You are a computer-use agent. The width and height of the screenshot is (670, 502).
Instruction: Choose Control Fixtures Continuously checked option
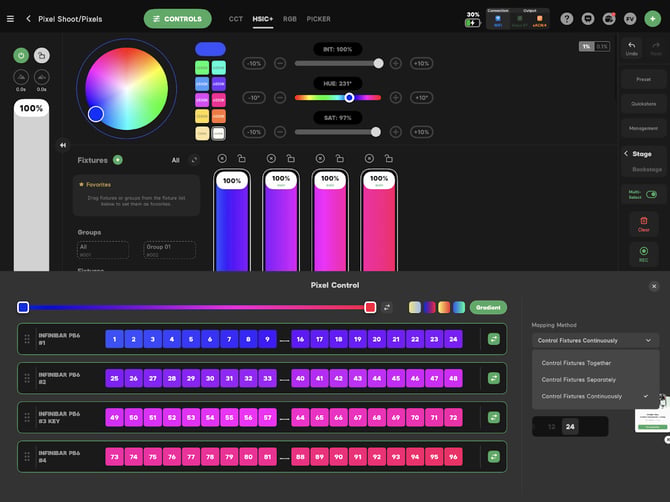(596, 396)
